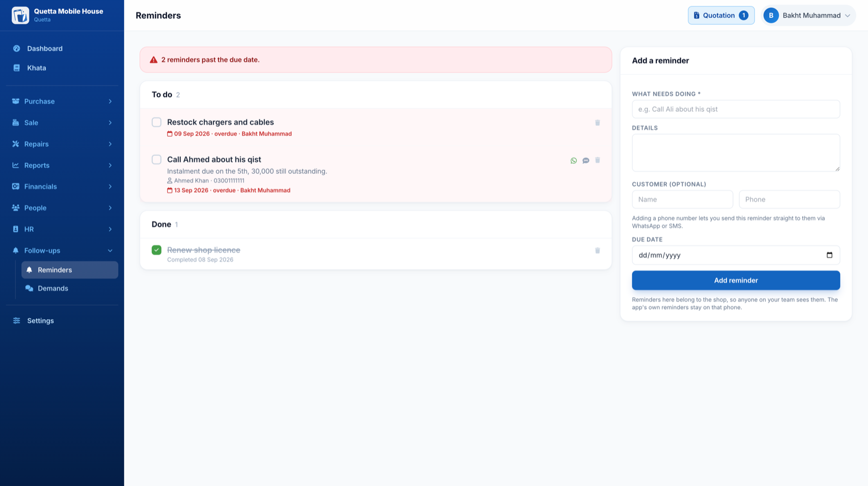
Task: Open the Dashboard page
Action: click(x=62, y=48)
